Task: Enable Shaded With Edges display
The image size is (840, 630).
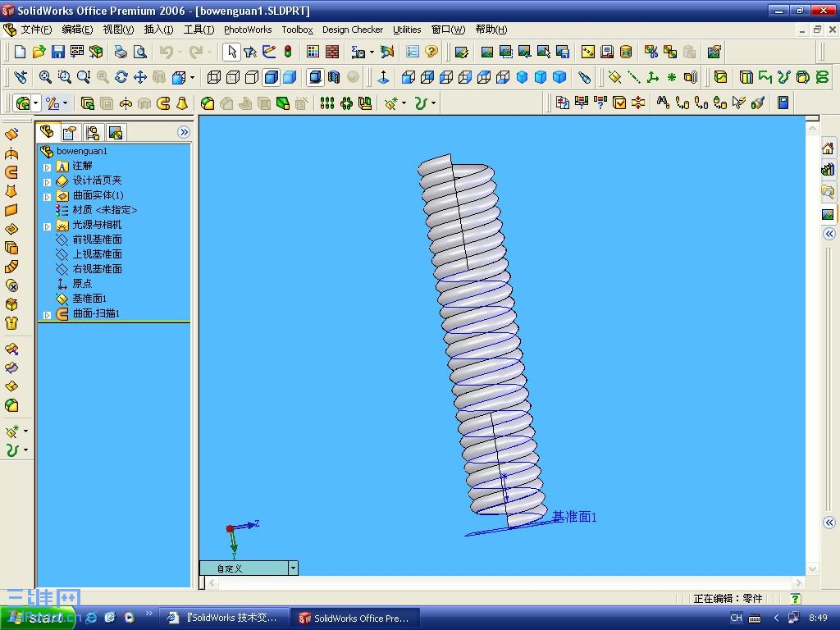Action: click(x=271, y=77)
